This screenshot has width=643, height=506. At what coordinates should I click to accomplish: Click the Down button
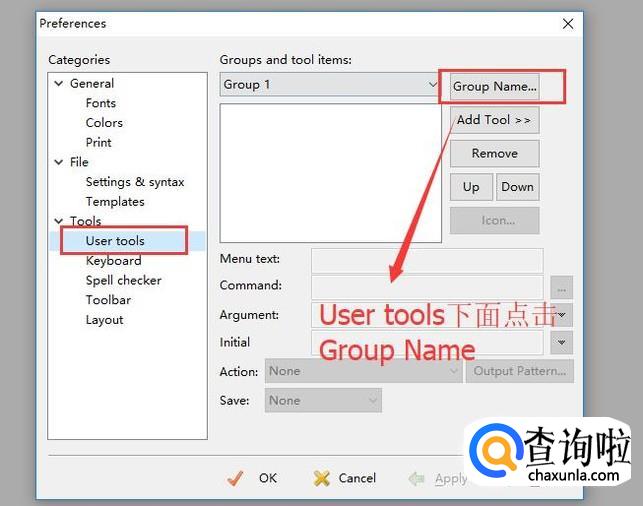point(517,187)
